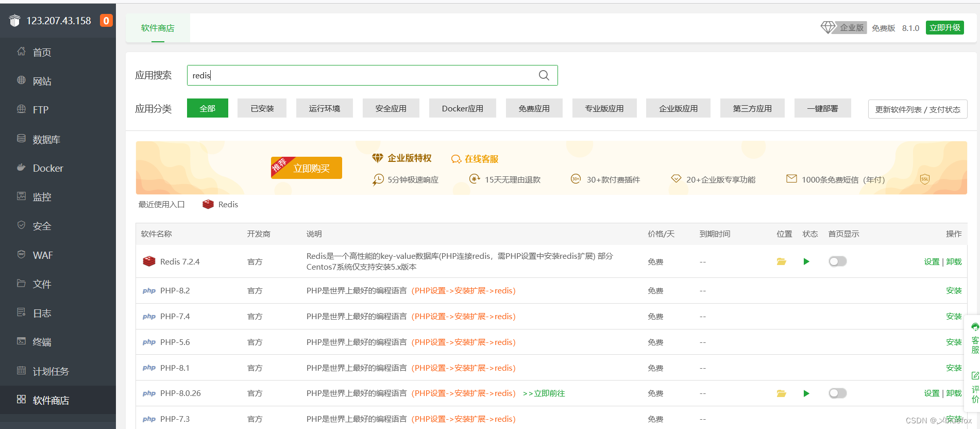Select the 软件商店 tab at top
The image size is (980, 429).
(158, 28)
